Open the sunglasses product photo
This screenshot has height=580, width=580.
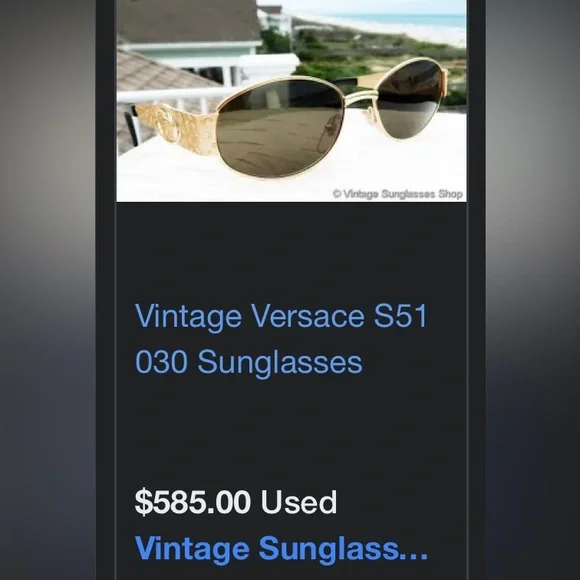point(291,101)
